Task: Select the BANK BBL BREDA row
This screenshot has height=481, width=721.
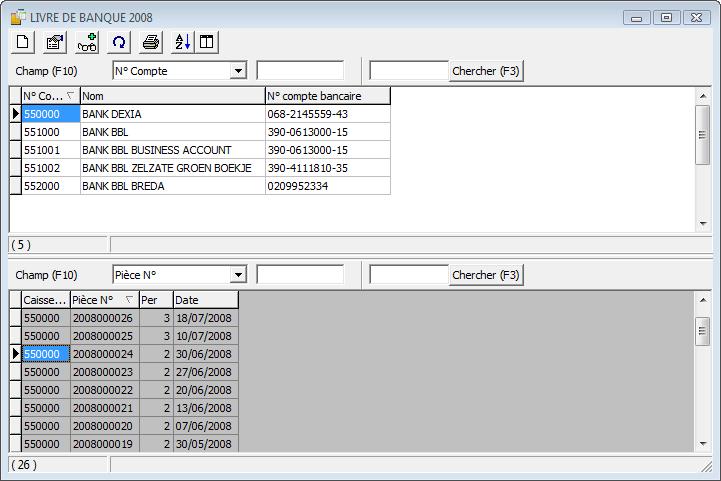Action: [200, 186]
